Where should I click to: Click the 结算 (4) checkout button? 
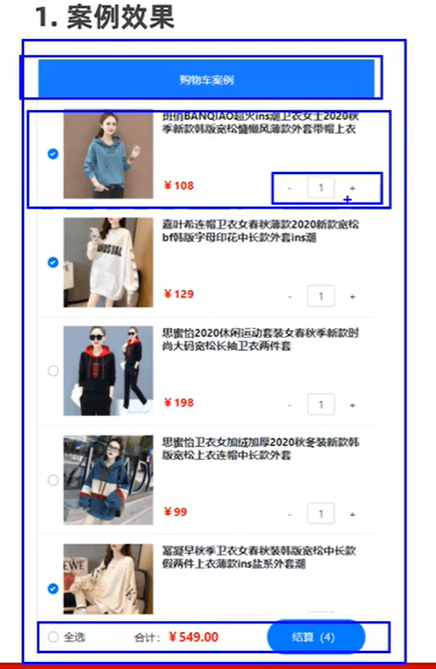click(316, 637)
